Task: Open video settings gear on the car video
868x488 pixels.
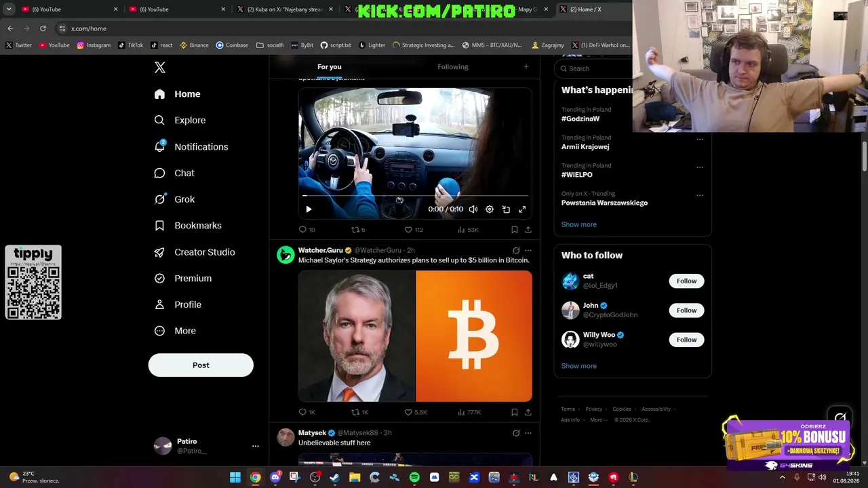Action: click(x=490, y=209)
